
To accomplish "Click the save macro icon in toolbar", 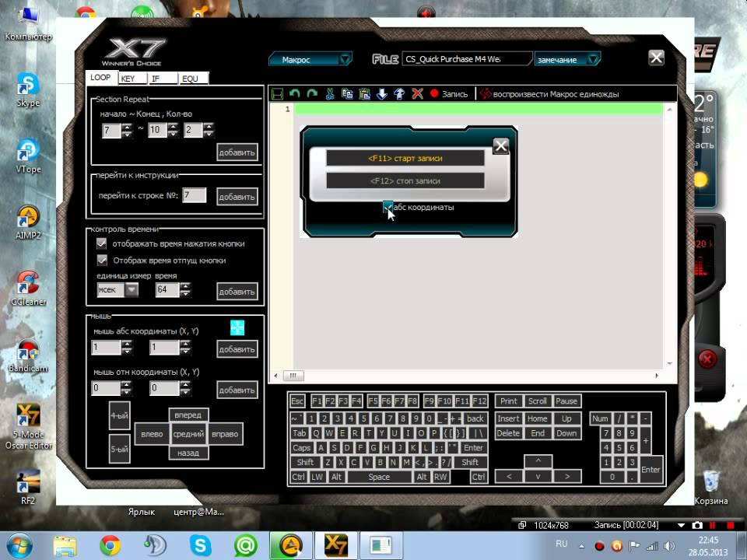I will pyautogui.click(x=277, y=94).
